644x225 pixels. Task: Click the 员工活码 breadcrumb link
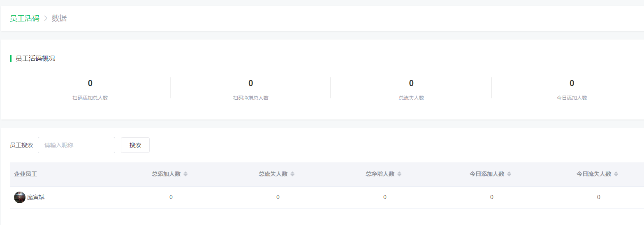[x=25, y=19]
